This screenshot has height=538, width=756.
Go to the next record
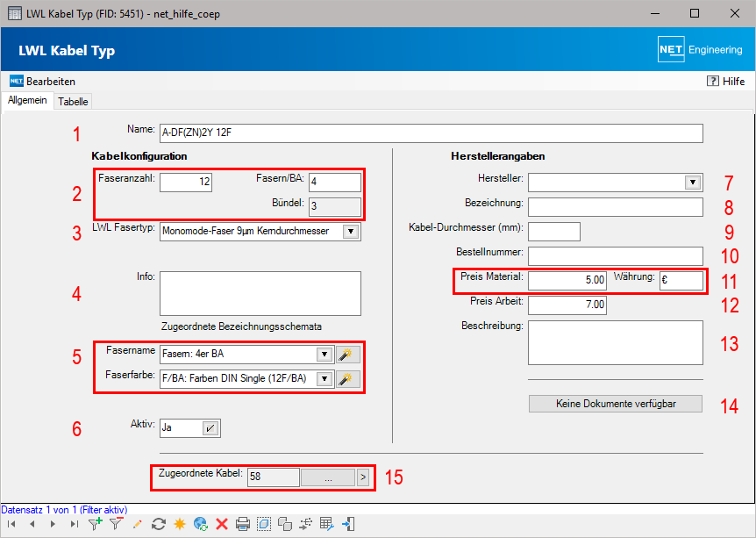pyautogui.click(x=53, y=524)
